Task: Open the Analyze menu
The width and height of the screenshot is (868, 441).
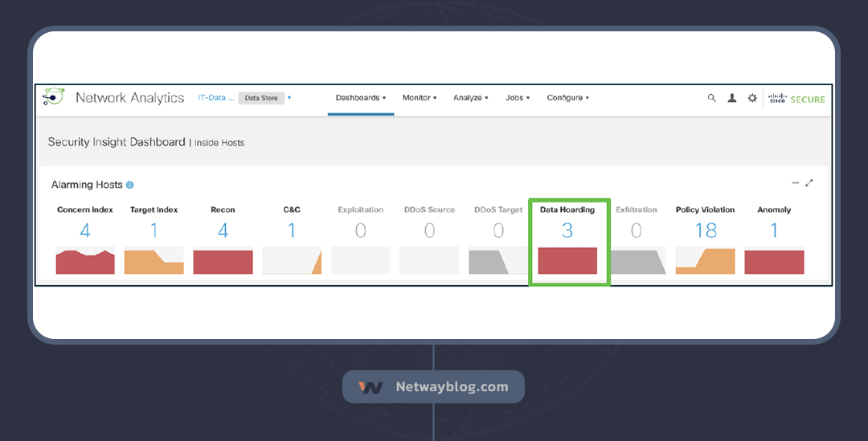Action: 470,98
